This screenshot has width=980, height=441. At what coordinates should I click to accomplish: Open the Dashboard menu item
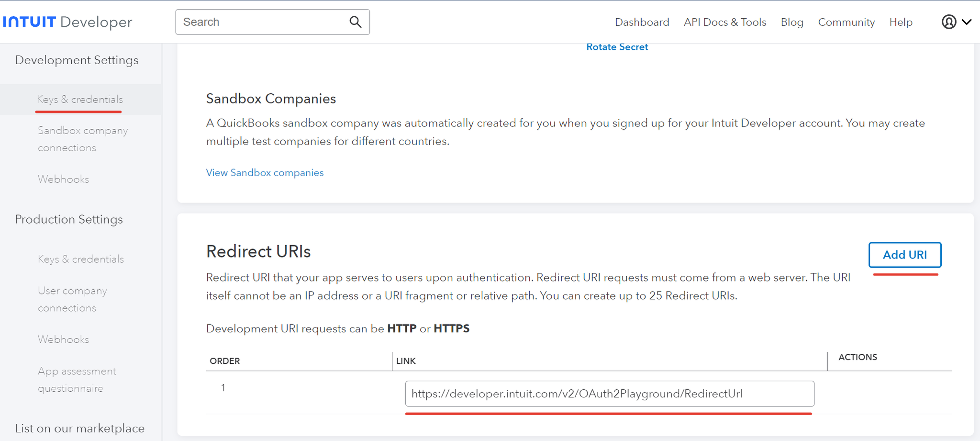pyautogui.click(x=642, y=22)
